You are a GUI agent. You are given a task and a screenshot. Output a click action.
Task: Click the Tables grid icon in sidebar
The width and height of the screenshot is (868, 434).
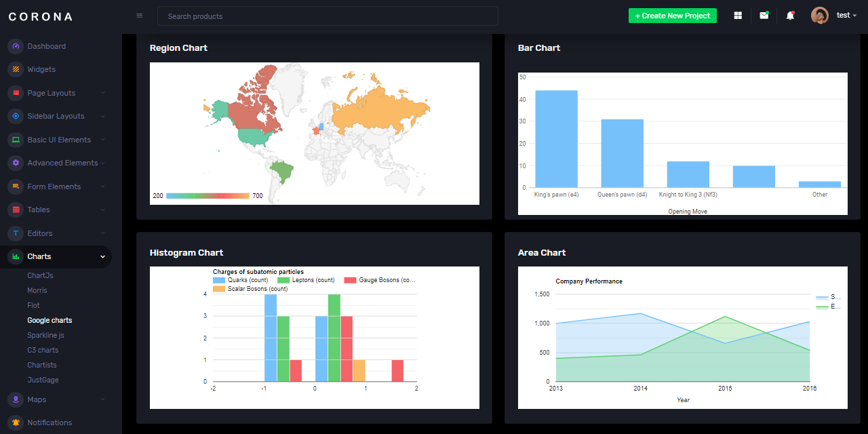tap(16, 210)
